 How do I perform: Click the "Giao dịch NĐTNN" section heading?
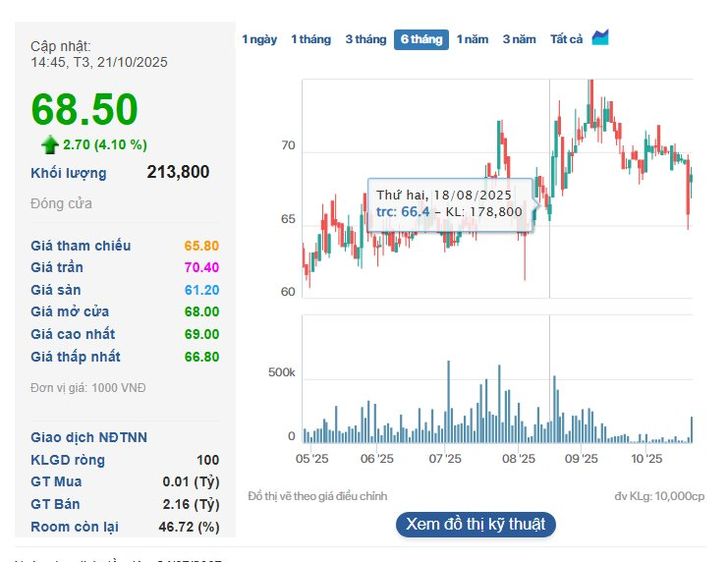[x=89, y=437]
